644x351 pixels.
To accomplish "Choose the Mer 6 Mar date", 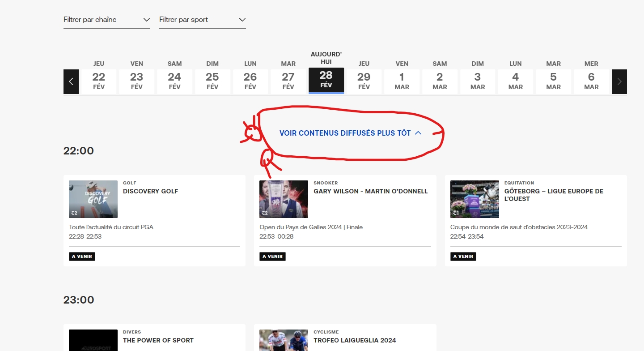I will coord(591,77).
